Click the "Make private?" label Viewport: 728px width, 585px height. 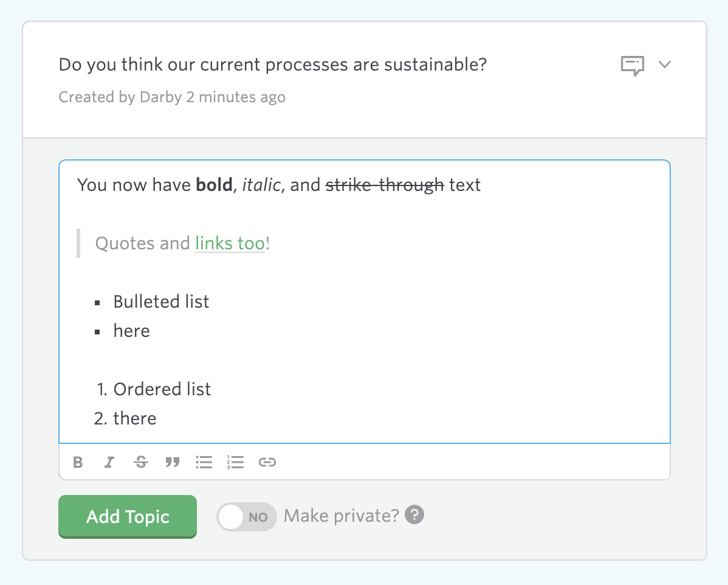pyautogui.click(x=342, y=516)
